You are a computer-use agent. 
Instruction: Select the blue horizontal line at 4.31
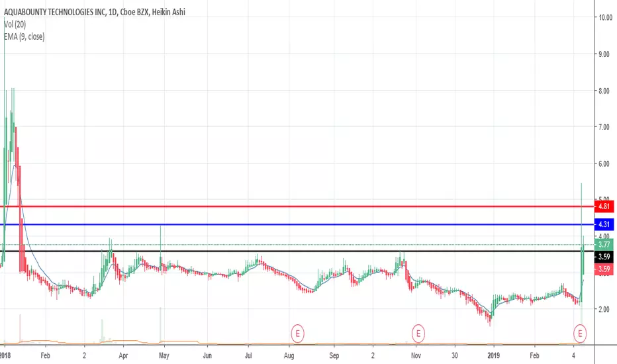(297, 225)
